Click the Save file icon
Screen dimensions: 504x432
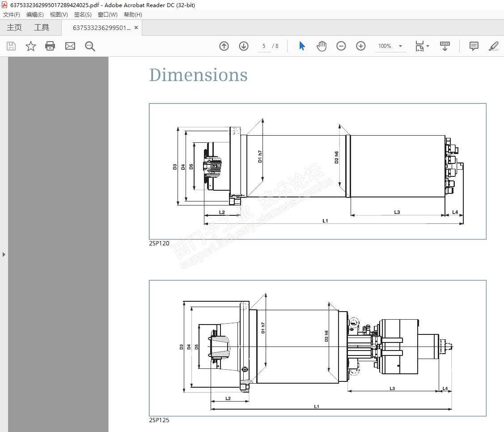point(11,46)
